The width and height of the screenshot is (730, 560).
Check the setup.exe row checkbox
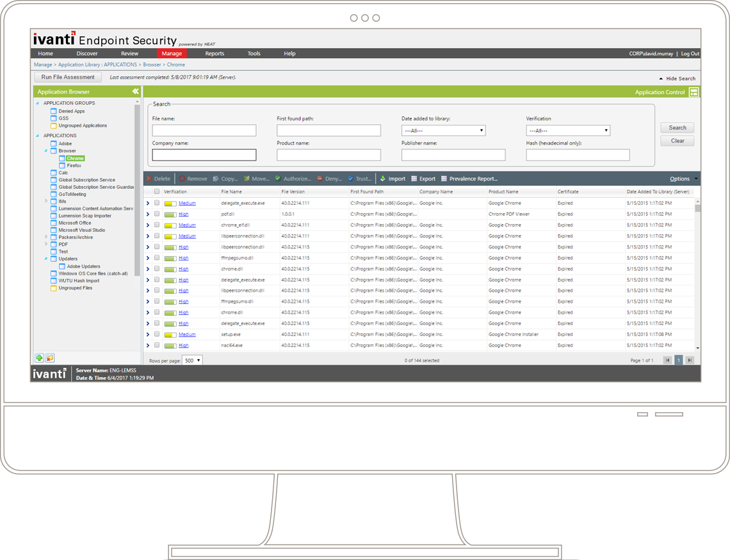tap(157, 334)
